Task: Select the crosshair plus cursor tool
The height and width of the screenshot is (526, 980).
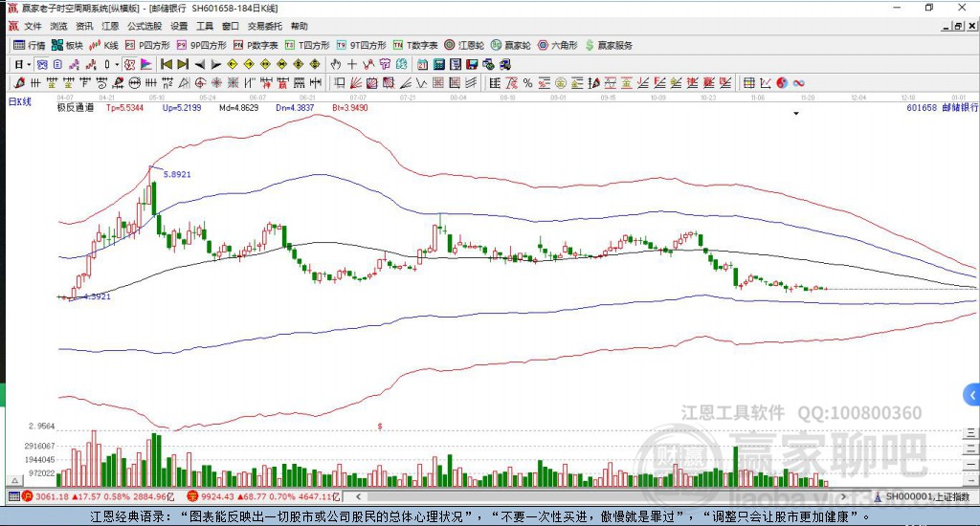Action: [x=352, y=64]
